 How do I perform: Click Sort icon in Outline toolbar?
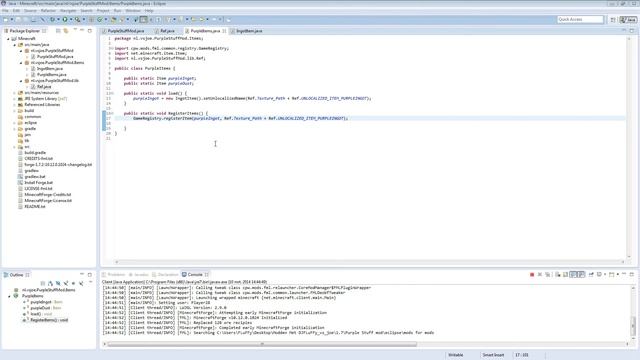pos(50,283)
